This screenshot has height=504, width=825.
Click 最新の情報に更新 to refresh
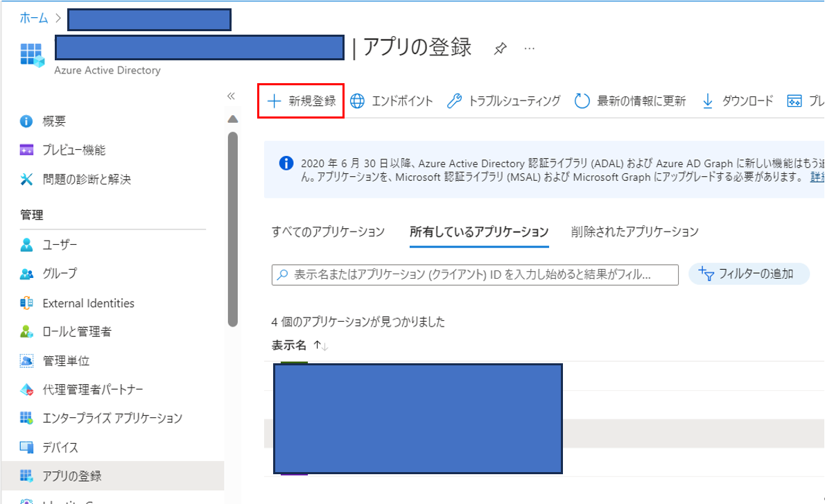point(630,101)
